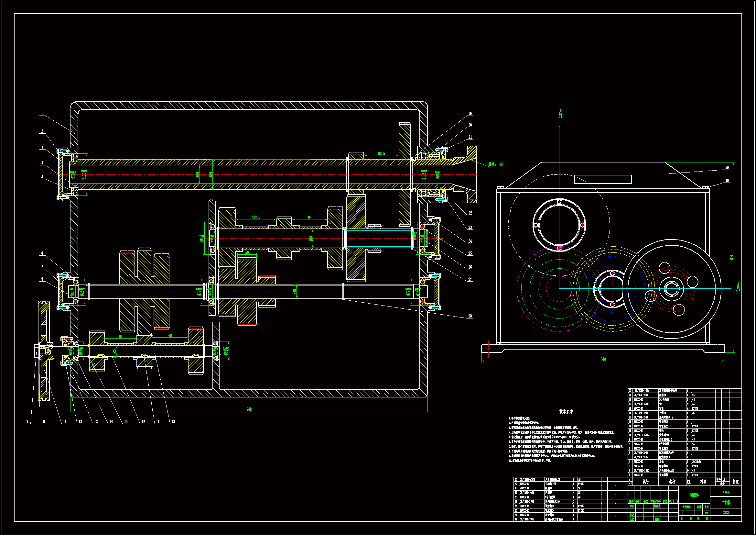756x535 pixels.
Task: Click the 技术要求 heading
Action: point(566,412)
